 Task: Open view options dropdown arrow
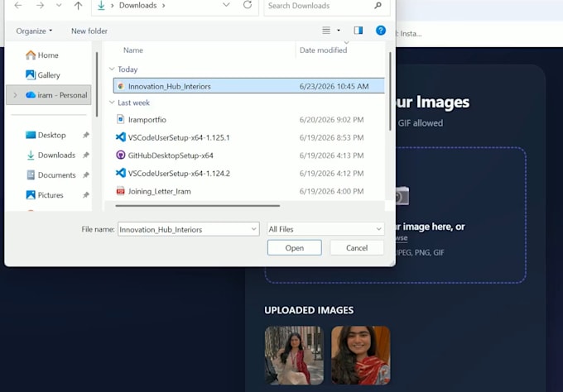(339, 31)
